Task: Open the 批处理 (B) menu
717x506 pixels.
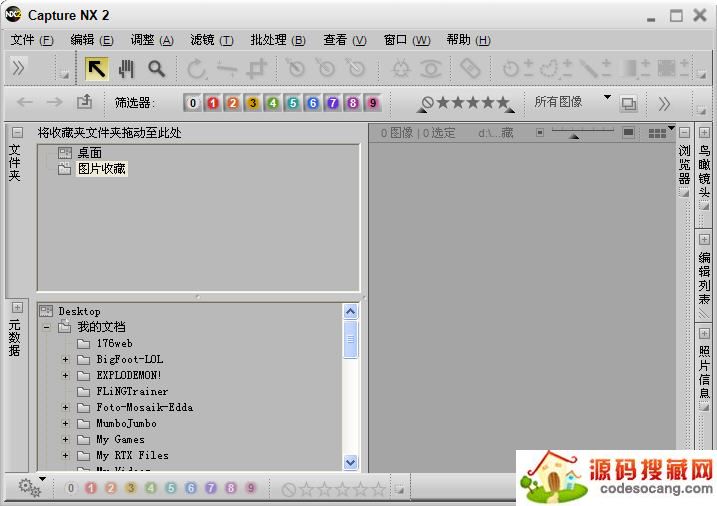Action: tap(277, 40)
